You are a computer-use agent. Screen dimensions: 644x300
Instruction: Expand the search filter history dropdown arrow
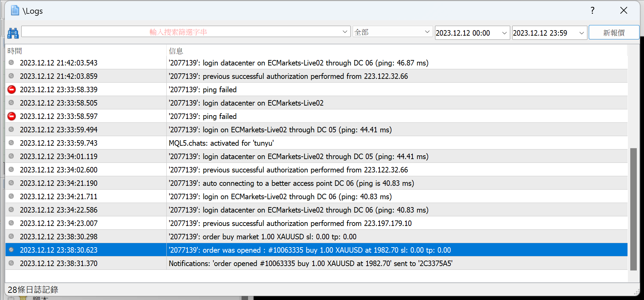[345, 32]
